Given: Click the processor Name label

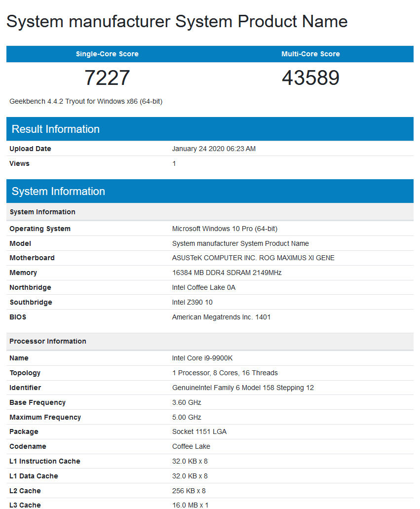Looking at the screenshot, I should pos(19,358).
